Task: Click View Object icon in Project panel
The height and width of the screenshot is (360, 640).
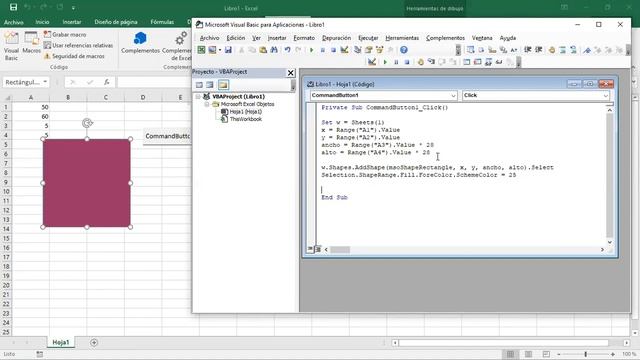Action: [x=210, y=85]
